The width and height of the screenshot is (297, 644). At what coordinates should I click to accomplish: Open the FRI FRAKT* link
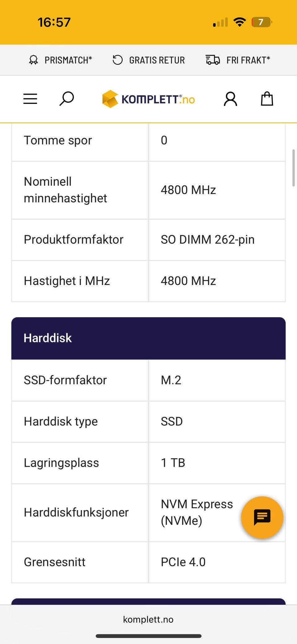pos(248,60)
